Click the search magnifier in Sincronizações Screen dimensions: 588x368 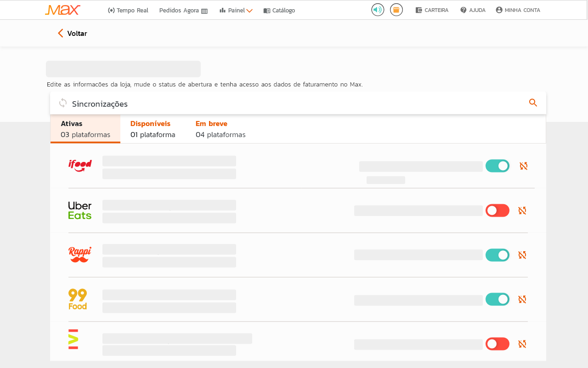pyautogui.click(x=533, y=103)
